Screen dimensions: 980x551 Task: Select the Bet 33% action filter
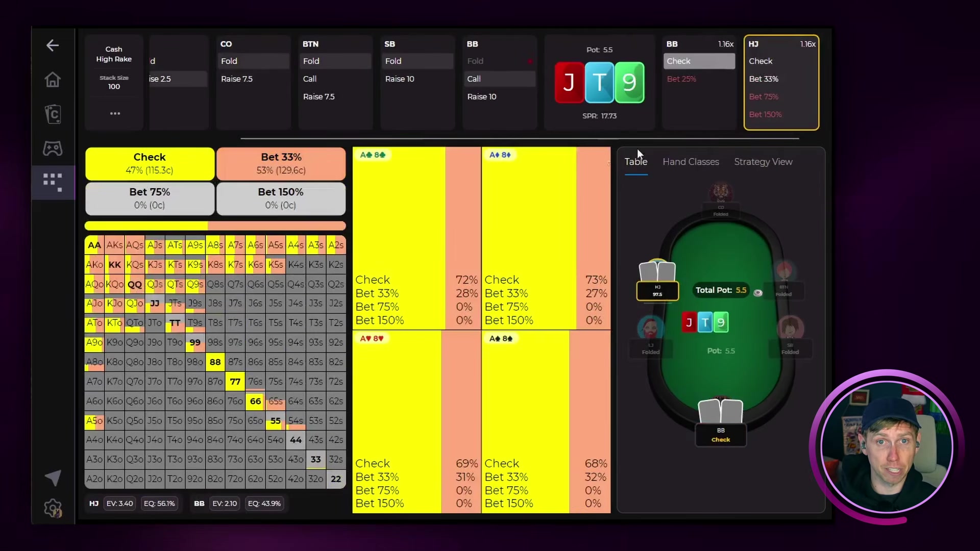(281, 163)
